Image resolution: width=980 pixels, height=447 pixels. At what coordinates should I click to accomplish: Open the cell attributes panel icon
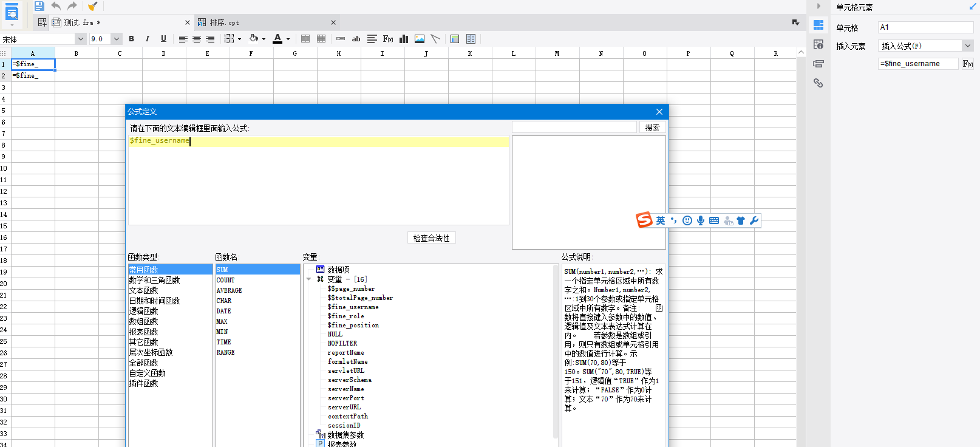tap(818, 44)
